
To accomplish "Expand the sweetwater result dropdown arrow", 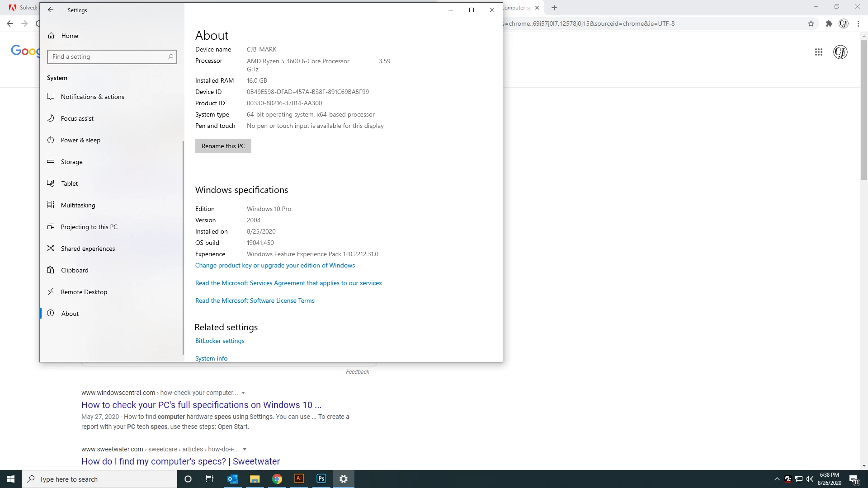I will click(x=245, y=449).
